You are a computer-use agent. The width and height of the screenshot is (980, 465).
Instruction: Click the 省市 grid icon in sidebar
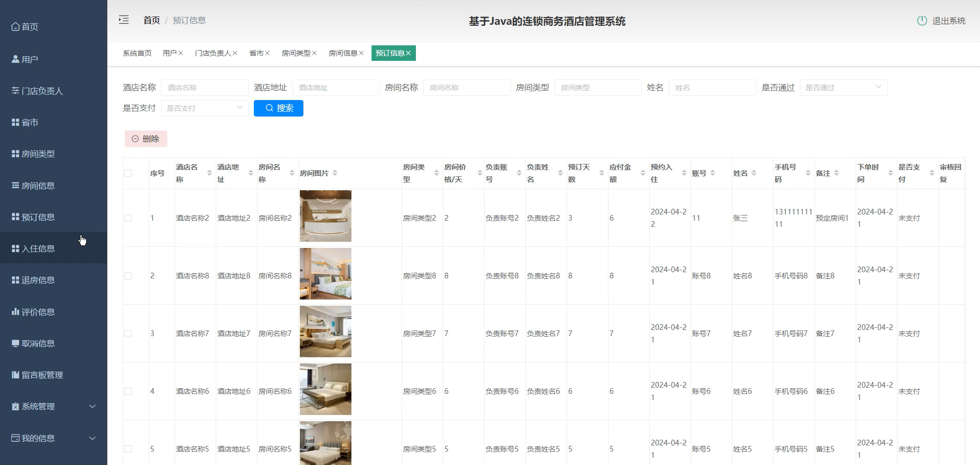coord(15,122)
